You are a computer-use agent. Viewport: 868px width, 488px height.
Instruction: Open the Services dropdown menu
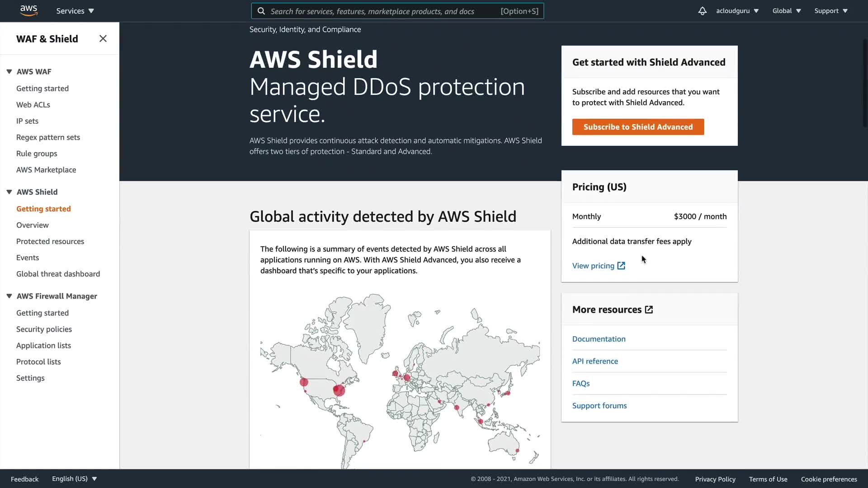point(75,11)
